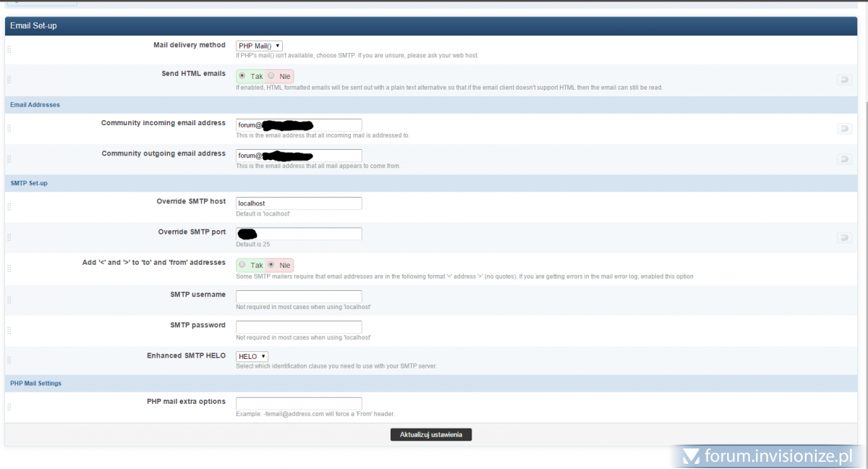Click drag handle beside Community outgoing email address

pyautogui.click(x=9, y=159)
